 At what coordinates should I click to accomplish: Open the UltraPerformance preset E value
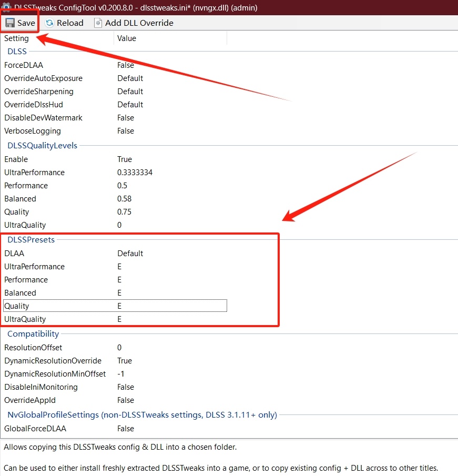(x=119, y=267)
